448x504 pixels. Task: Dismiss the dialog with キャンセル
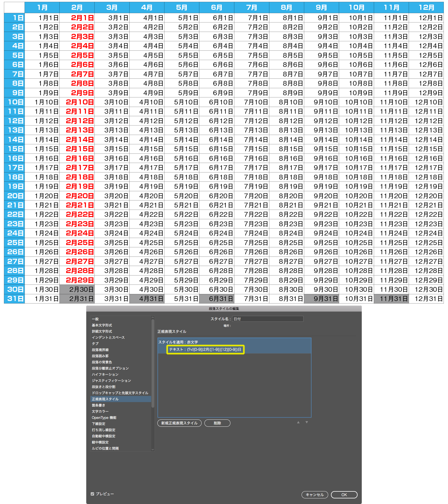pos(314,495)
